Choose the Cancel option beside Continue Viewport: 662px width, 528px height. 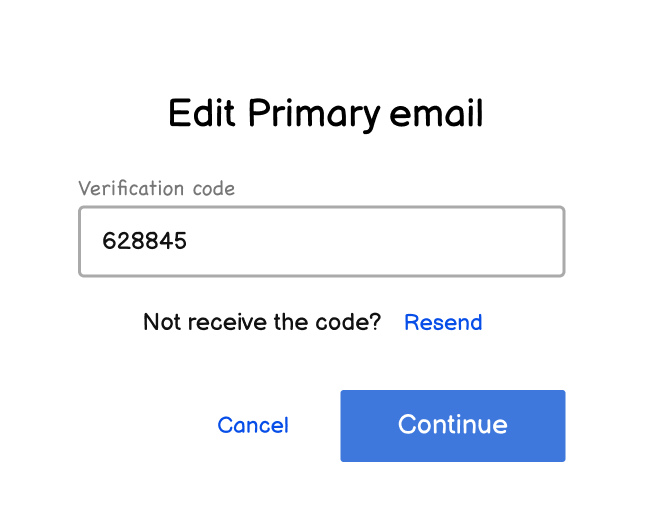tap(253, 425)
